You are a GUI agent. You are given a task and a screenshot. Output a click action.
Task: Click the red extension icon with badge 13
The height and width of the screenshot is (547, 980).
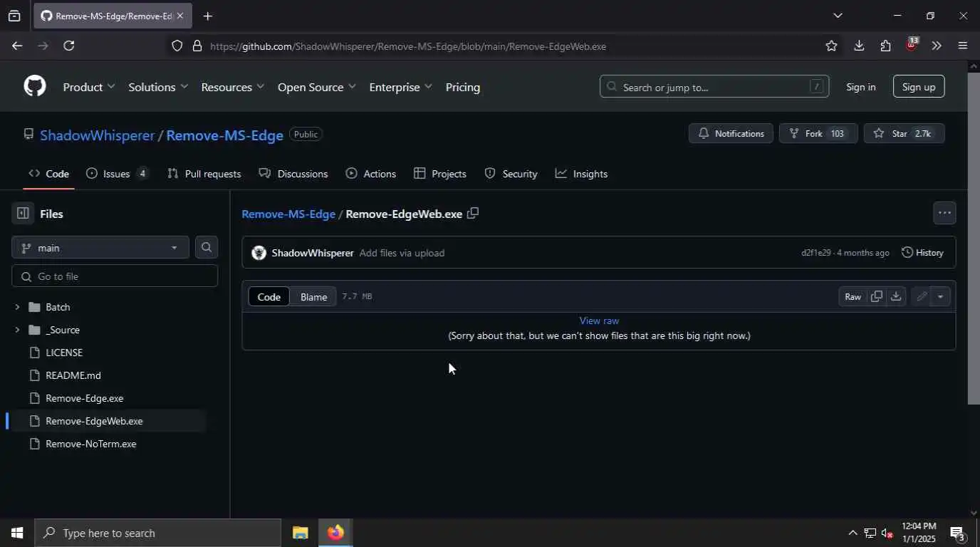(912, 45)
